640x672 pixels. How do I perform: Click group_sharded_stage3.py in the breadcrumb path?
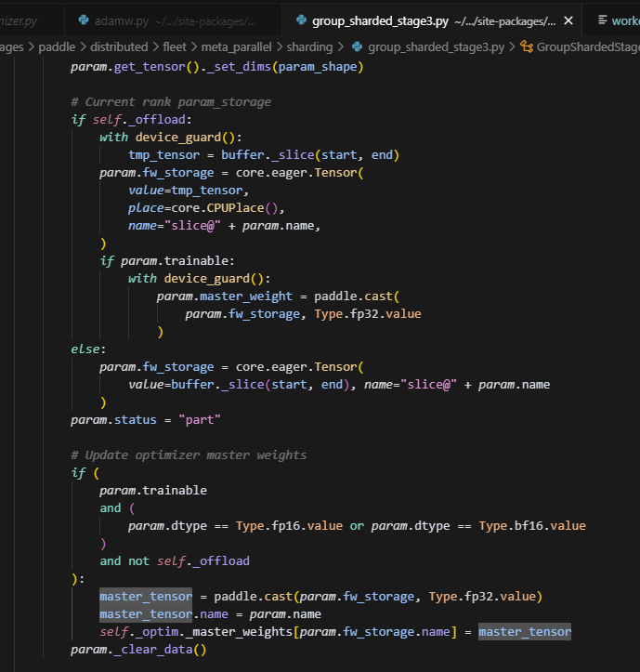pyautogui.click(x=436, y=46)
